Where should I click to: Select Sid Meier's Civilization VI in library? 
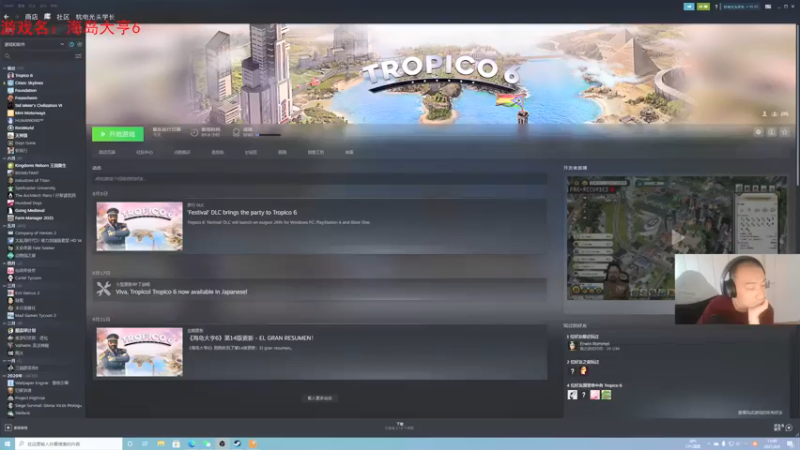tap(38, 105)
